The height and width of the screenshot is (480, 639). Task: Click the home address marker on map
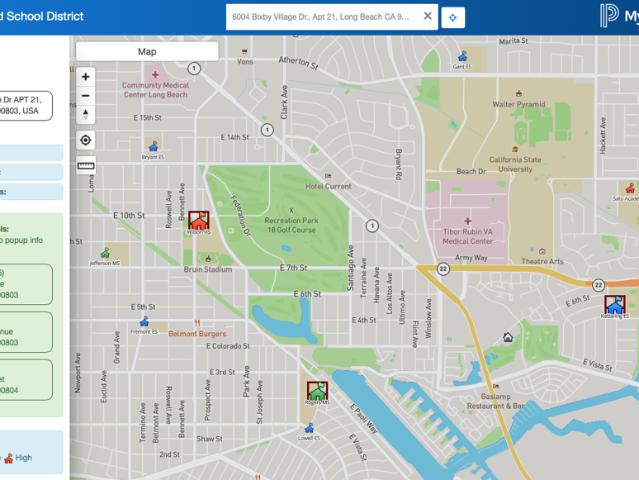point(508,337)
